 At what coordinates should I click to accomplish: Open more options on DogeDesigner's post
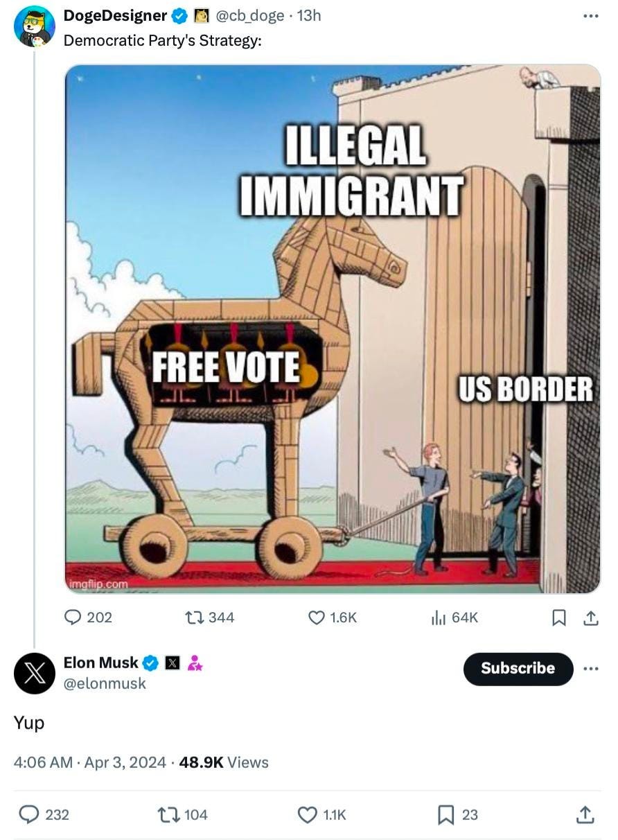590,15
